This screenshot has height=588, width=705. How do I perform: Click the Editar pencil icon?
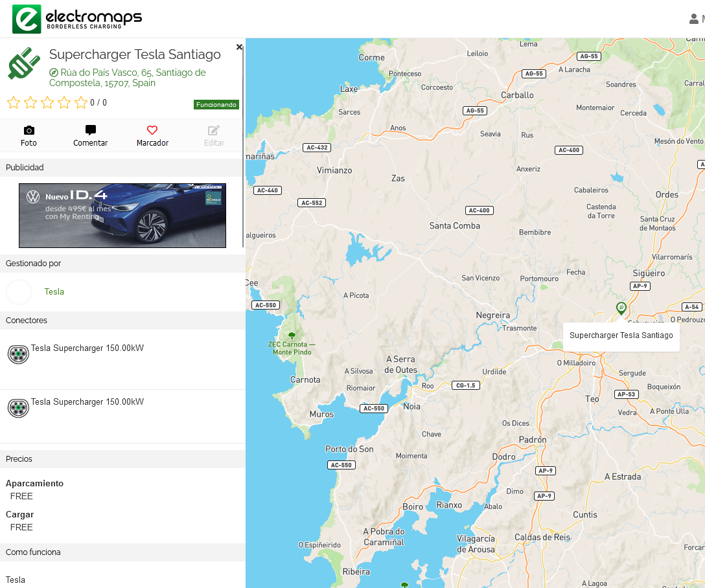(x=214, y=130)
